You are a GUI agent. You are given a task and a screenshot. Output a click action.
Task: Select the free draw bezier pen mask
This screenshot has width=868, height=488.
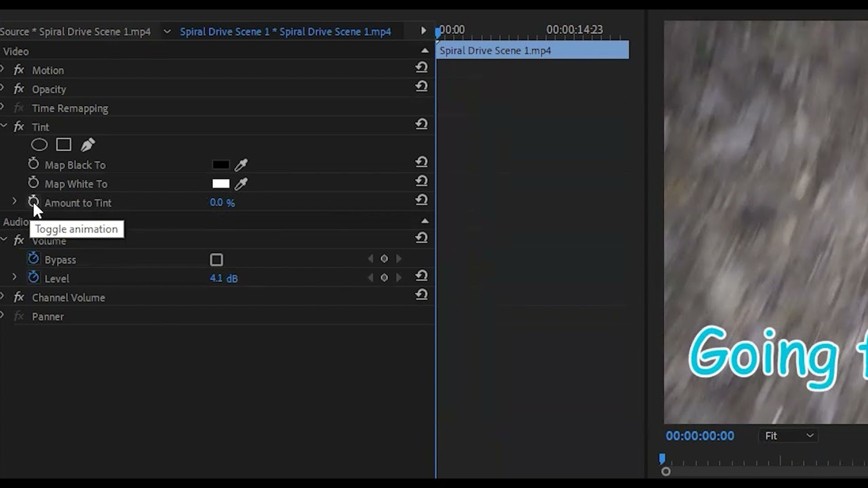[87, 144]
